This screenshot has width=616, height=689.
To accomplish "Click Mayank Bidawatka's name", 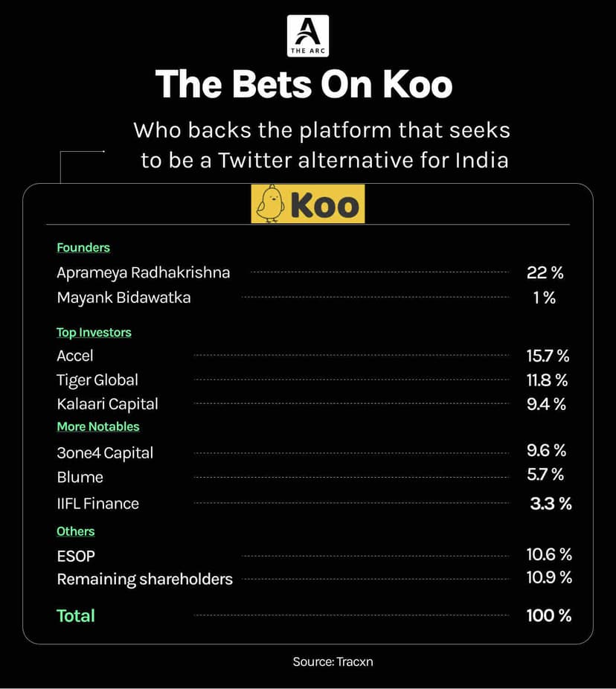I will 123,298.
